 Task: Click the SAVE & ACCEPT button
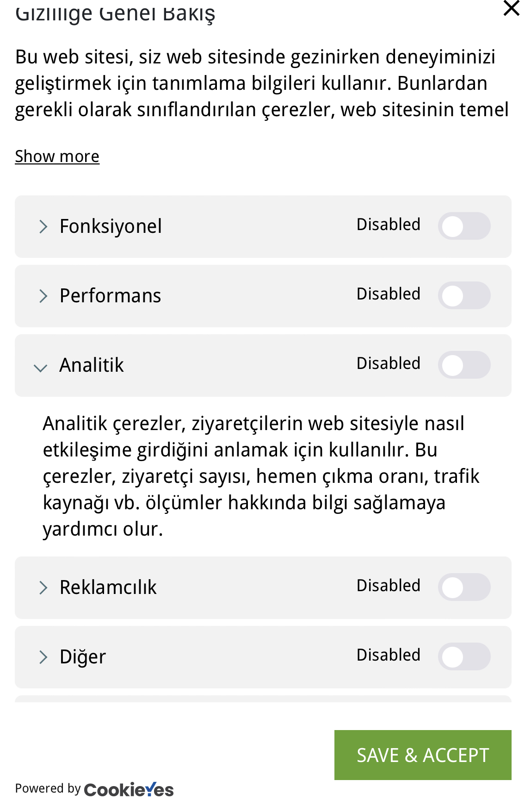pos(423,755)
